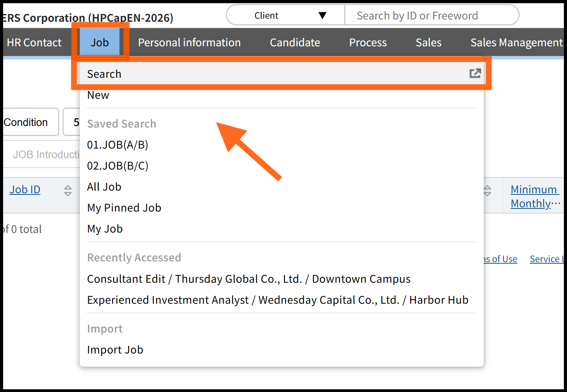
Task: Open Experienced Investment Analyst recent job
Action: [277, 300]
